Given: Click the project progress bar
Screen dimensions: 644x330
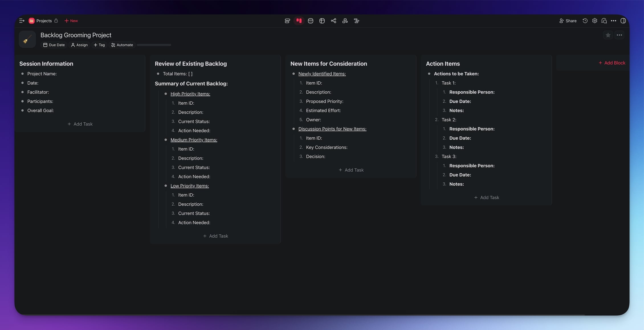Looking at the screenshot, I should point(154,45).
